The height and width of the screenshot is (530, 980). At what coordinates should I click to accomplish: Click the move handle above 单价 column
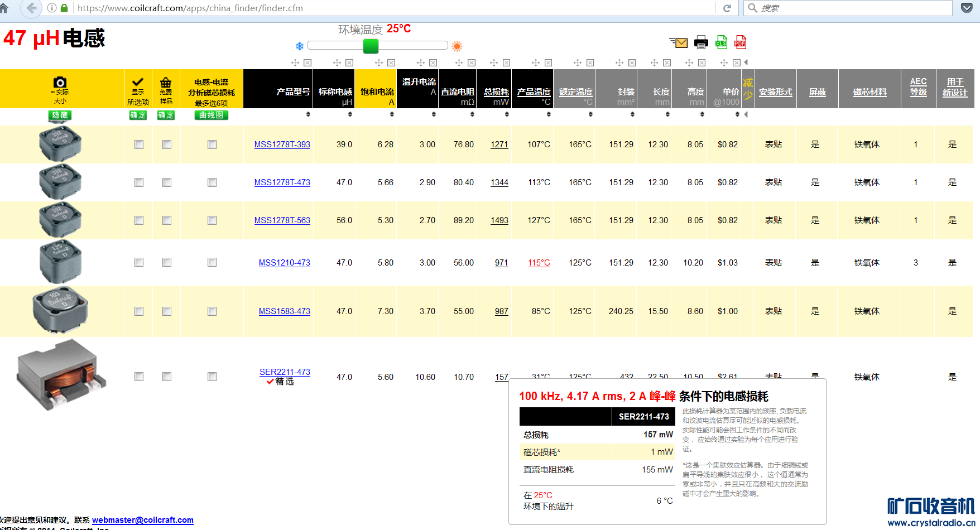pyautogui.click(x=724, y=62)
